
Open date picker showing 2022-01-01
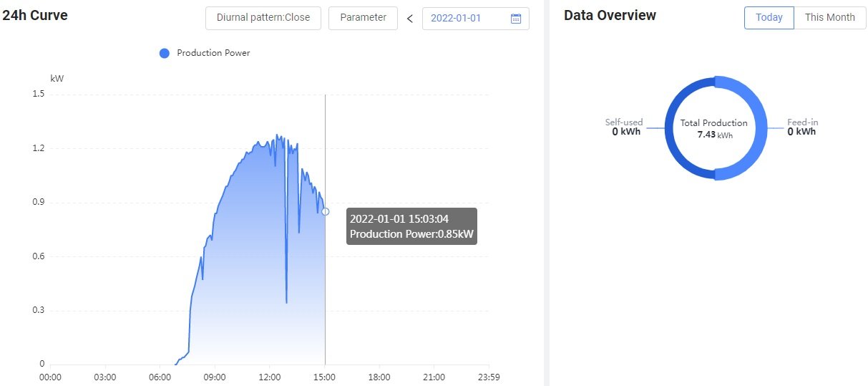click(x=465, y=19)
